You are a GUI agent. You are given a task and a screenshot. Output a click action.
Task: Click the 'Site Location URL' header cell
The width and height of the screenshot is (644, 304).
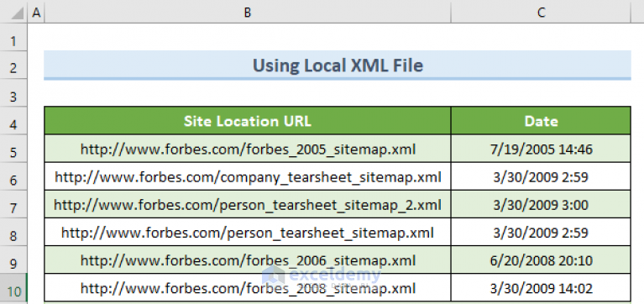247,121
